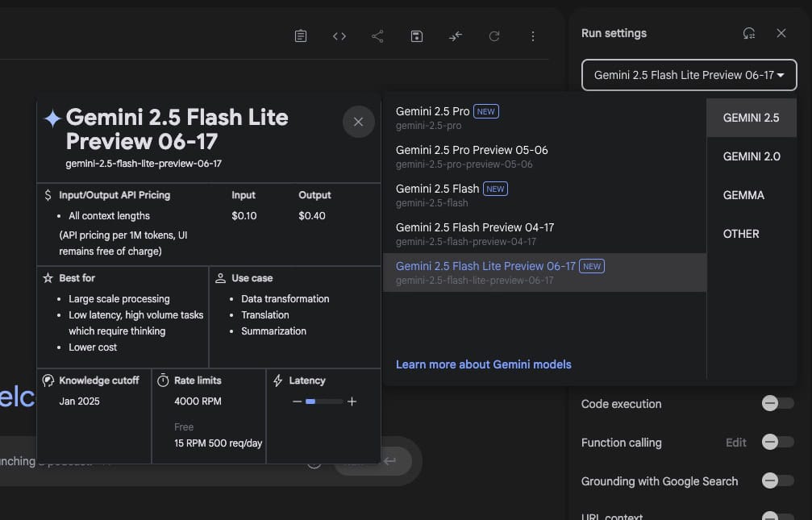Screen dimensions: 812x520
Task: Click the latency minus icon
Action: [297, 401]
